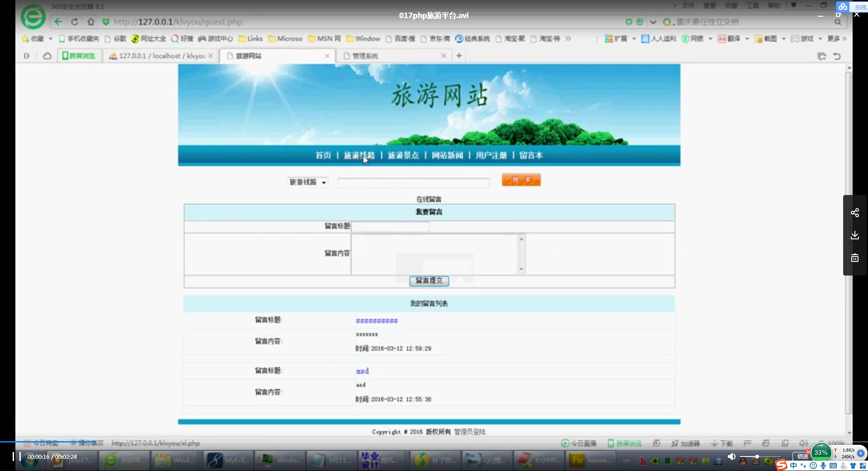Click the restore closed tab undo icon
Viewport: 868px width, 471px height.
click(x=837, y=56)
